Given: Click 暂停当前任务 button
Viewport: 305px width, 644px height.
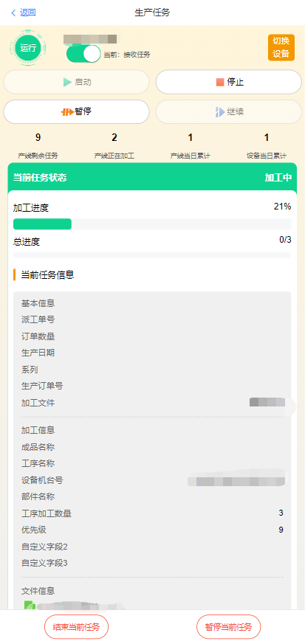Looking at the screenshot, I should (x=228, y=627).
